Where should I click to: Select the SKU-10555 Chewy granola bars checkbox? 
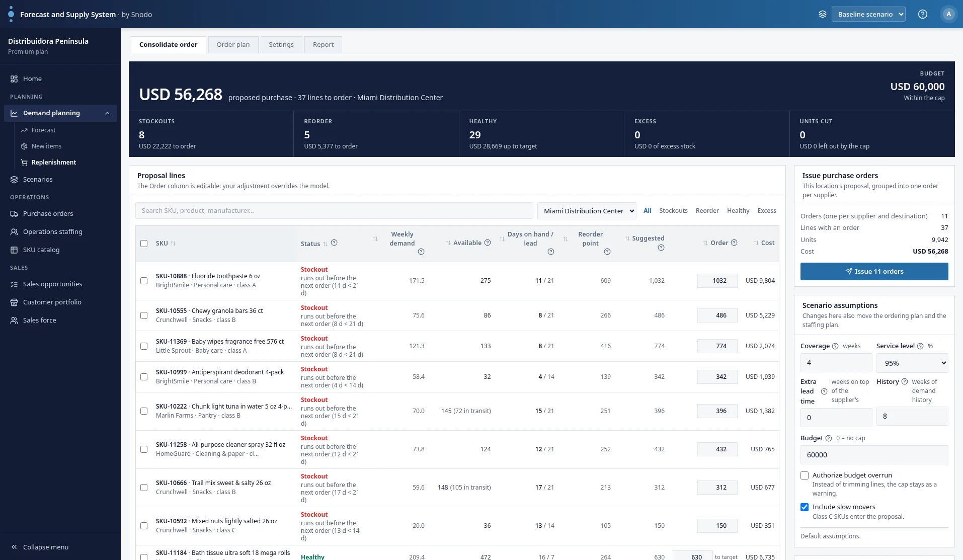[144, 315]
